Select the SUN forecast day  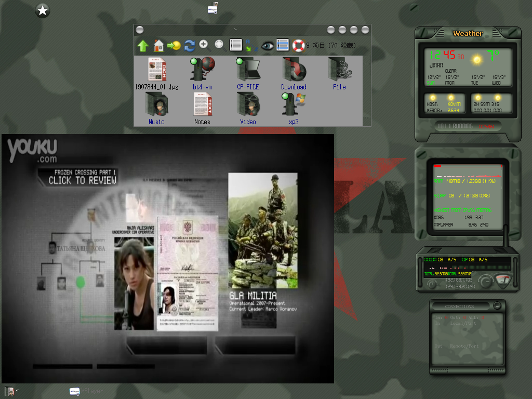(x=431, y=83)
